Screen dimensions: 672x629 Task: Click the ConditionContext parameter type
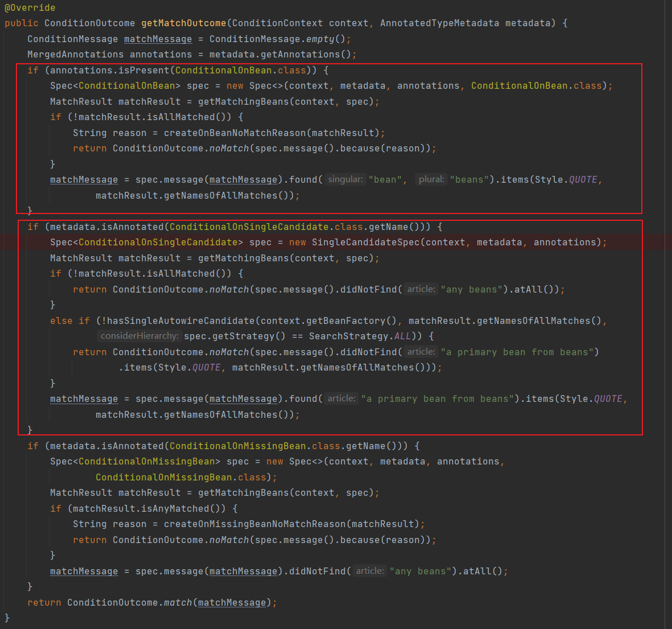point(277,23)
